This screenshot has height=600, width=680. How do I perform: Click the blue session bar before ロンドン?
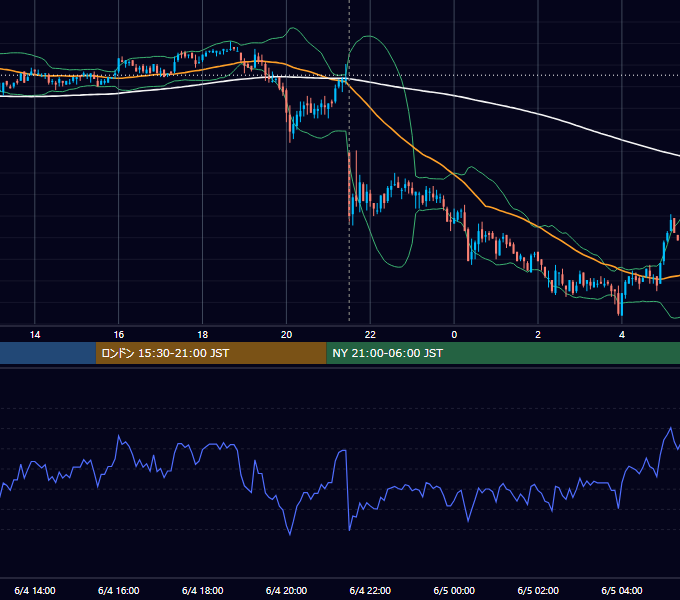(x=48, y=353)
